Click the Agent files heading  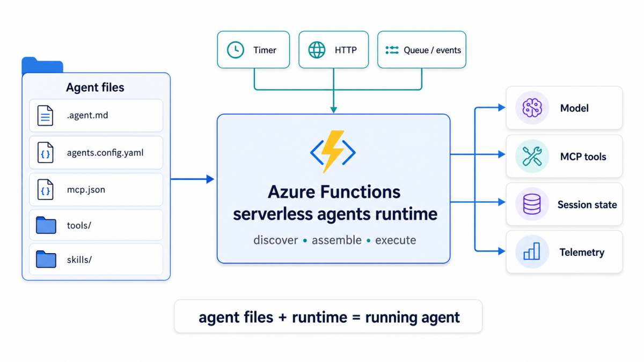[x=95, y=87]
